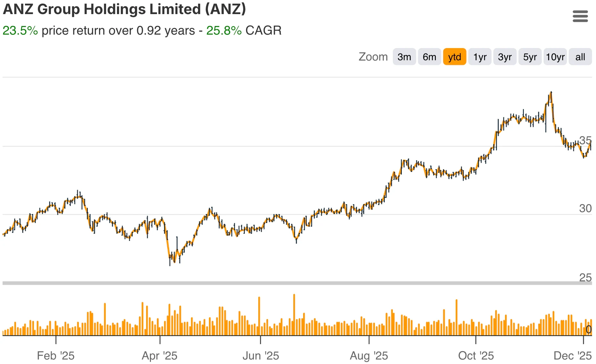Image resolution: width=596 pixels, height=364 pixels.
Task: Select the 3yr zoom range
Action: click(505, 57)
